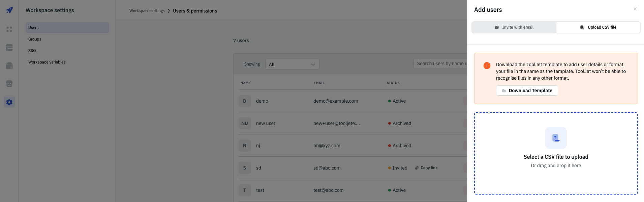644x202 pixels.
Task: Click the Search users by name field
Action: coord(440,64)
